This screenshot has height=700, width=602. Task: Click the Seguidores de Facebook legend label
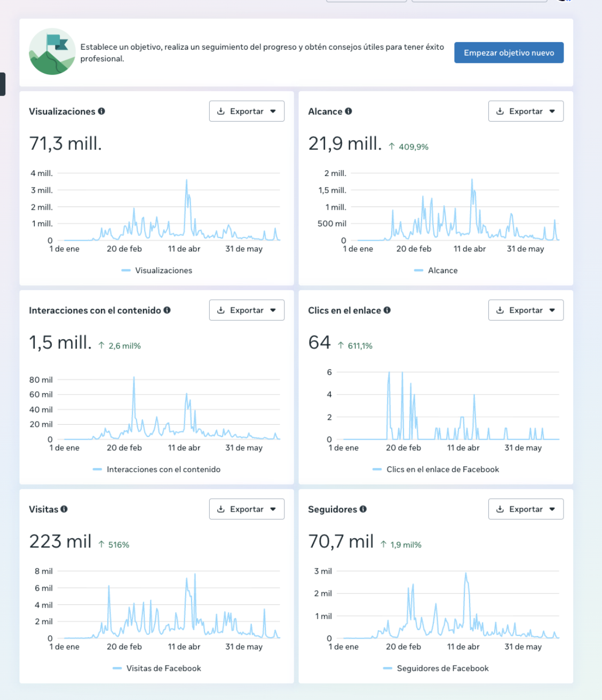coord(442,669)
